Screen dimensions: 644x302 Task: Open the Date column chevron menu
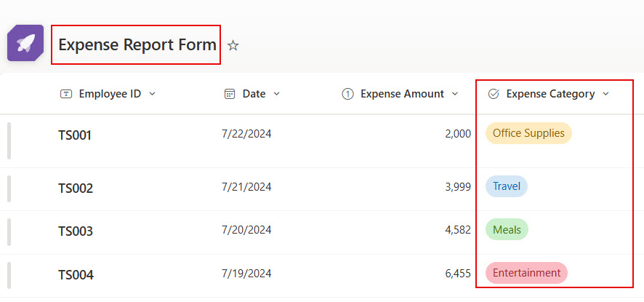pyautogui.click(x=276, y=94)
